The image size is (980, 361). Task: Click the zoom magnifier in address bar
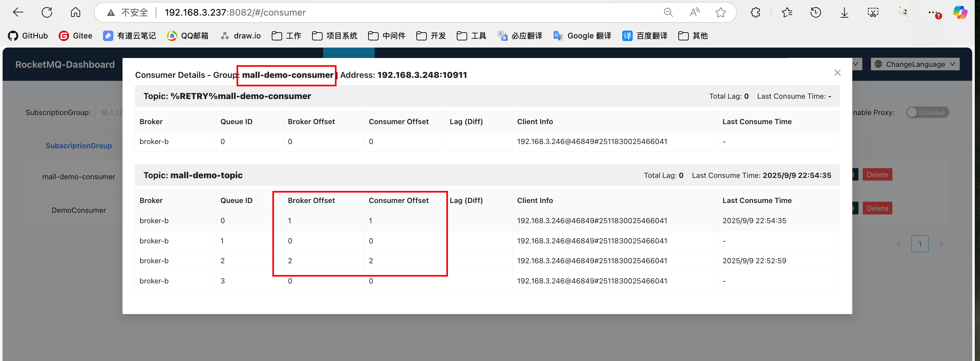668,13
